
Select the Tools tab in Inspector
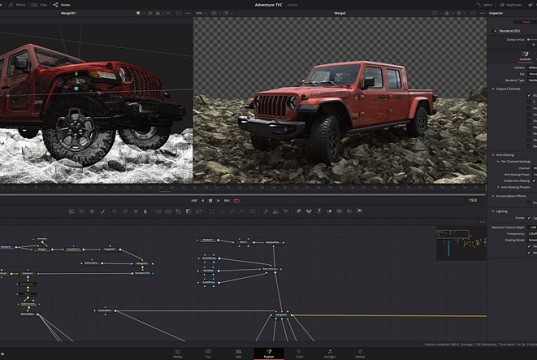[x=526, y=22]
